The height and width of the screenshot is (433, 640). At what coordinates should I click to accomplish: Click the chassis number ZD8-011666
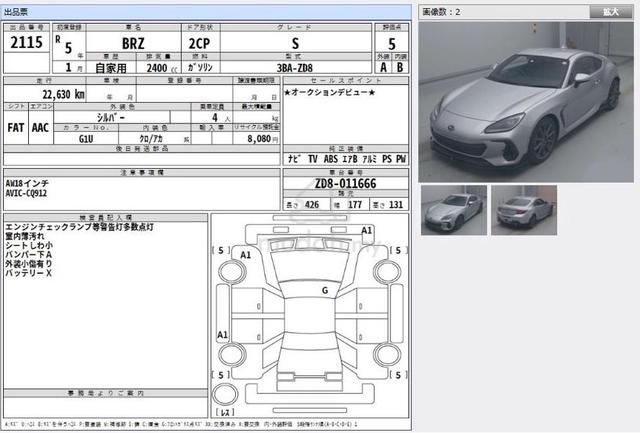tap(345, 184)
